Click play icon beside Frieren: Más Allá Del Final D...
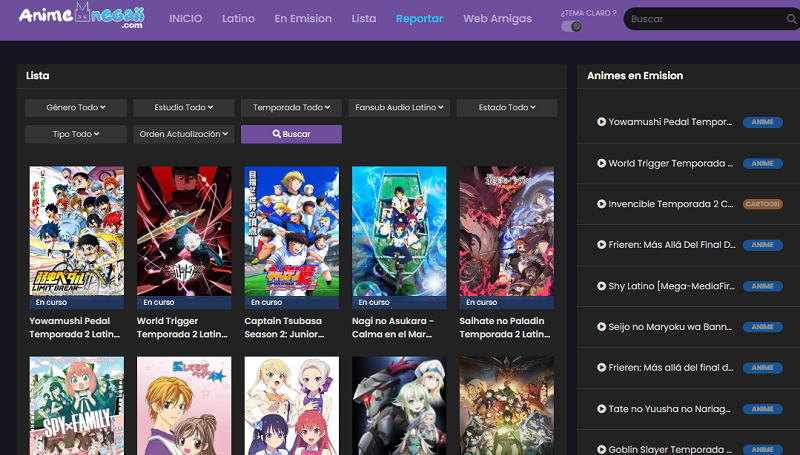The width and height of the screenshot is (800, 455). tap(602, 245)
